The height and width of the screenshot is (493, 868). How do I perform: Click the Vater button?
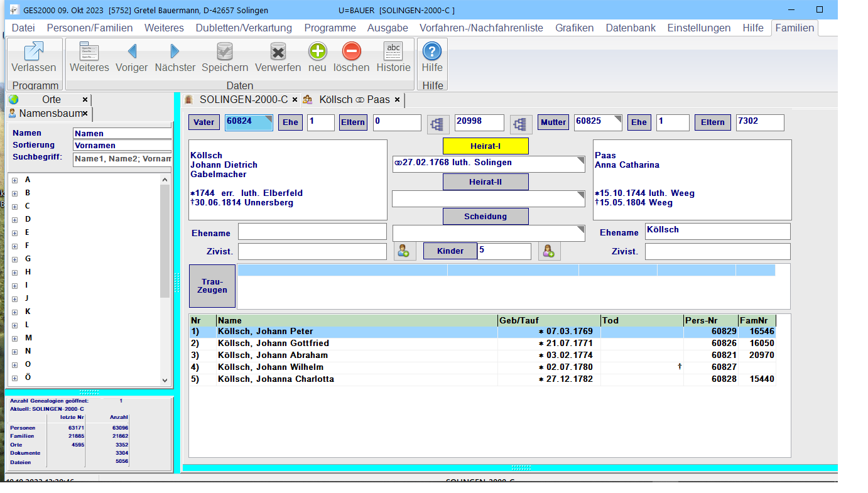tap(204, 122)
